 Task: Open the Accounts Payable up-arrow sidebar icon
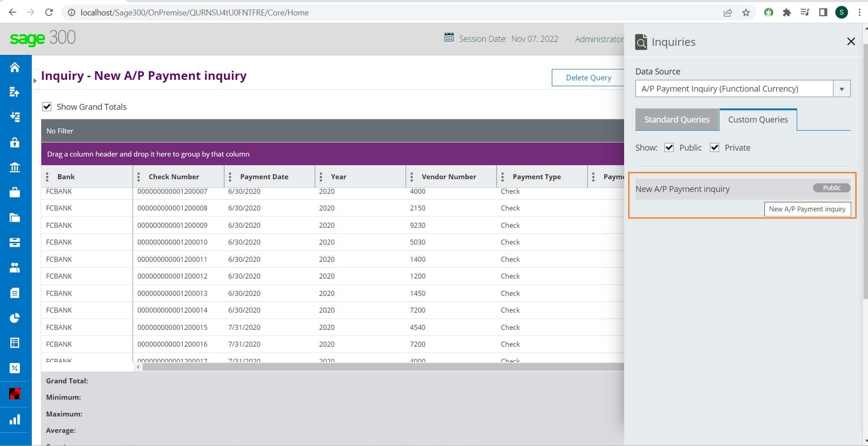(x=15, y=92)
